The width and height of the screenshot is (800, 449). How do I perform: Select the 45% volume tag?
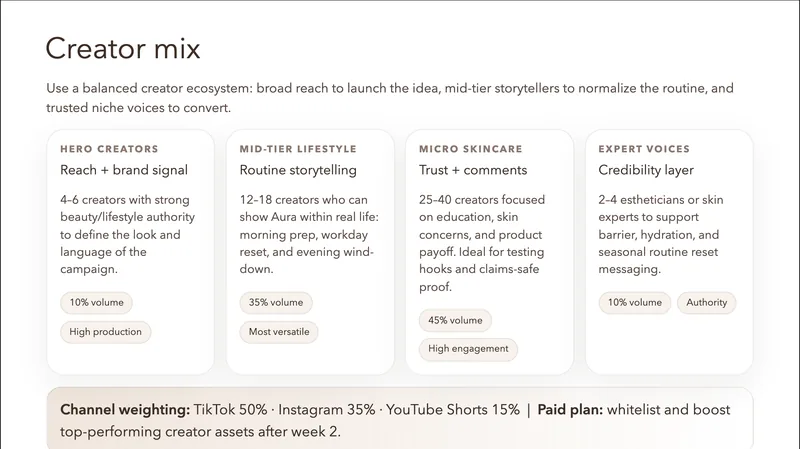tap(455, 320)
